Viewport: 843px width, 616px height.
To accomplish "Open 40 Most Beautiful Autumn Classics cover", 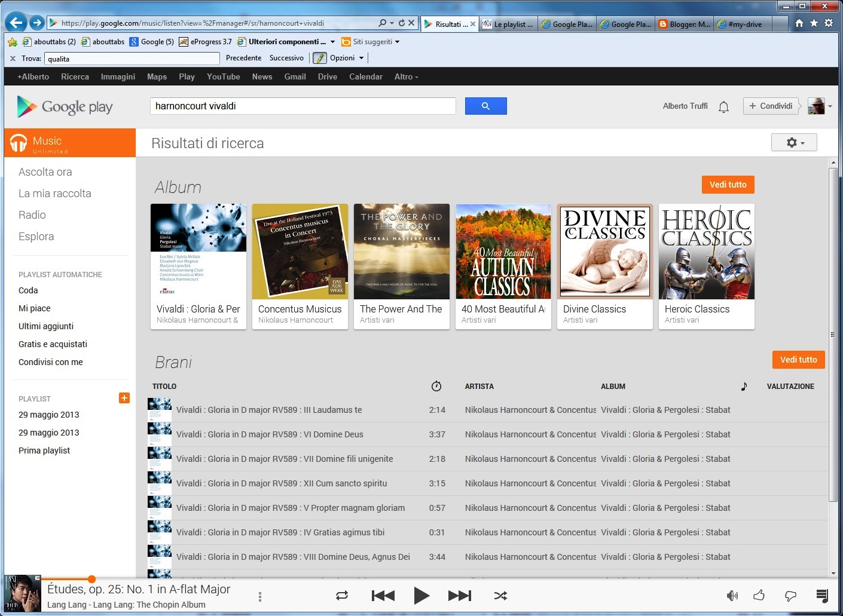I will [x=503, y=252].
